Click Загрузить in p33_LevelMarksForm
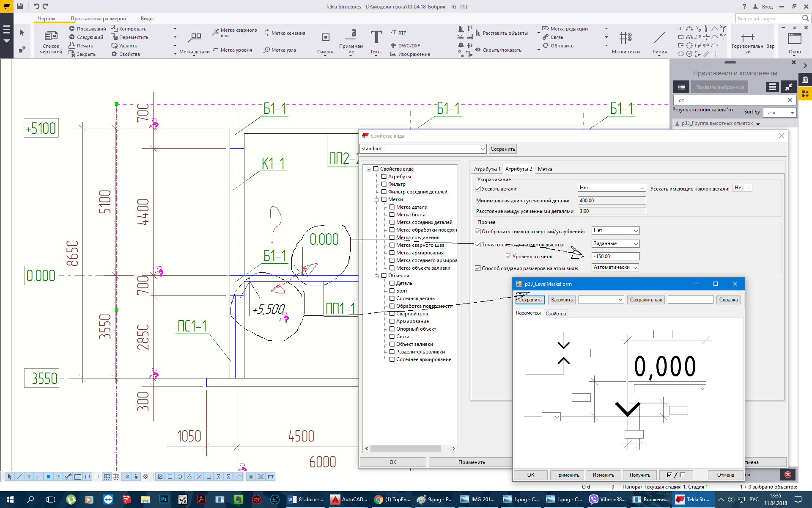 (562, 300)
